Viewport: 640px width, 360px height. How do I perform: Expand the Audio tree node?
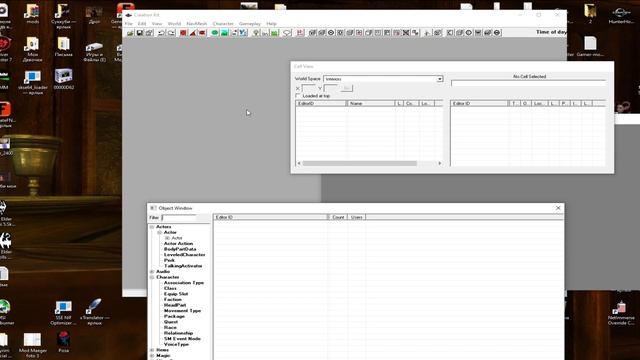pos(152,271)
